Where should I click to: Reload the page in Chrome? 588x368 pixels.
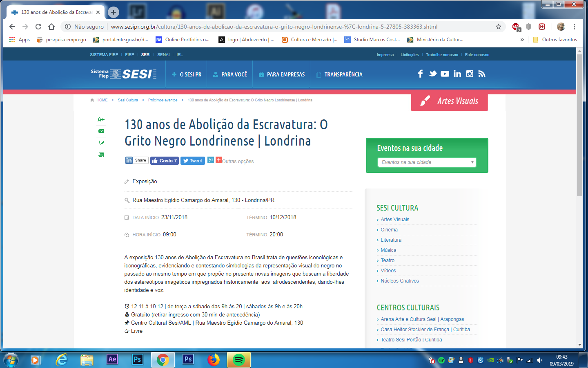tap(38, 27)
